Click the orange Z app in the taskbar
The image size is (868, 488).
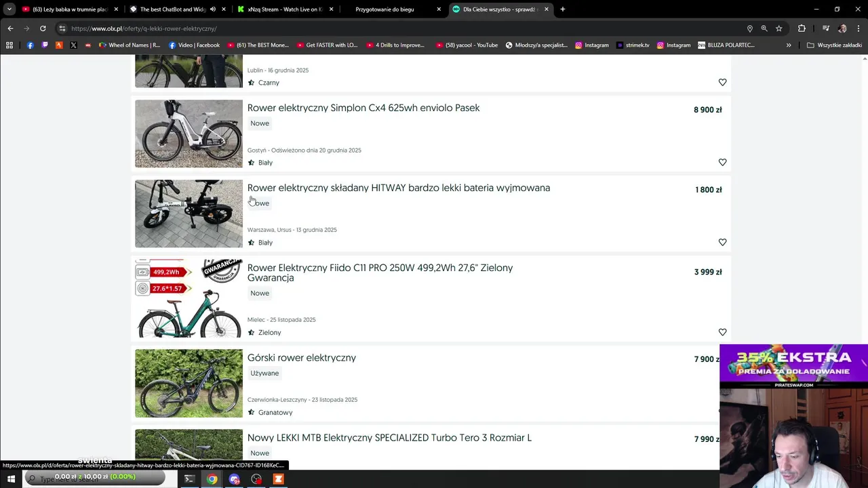pyautogui.click(x=278, y=479)
